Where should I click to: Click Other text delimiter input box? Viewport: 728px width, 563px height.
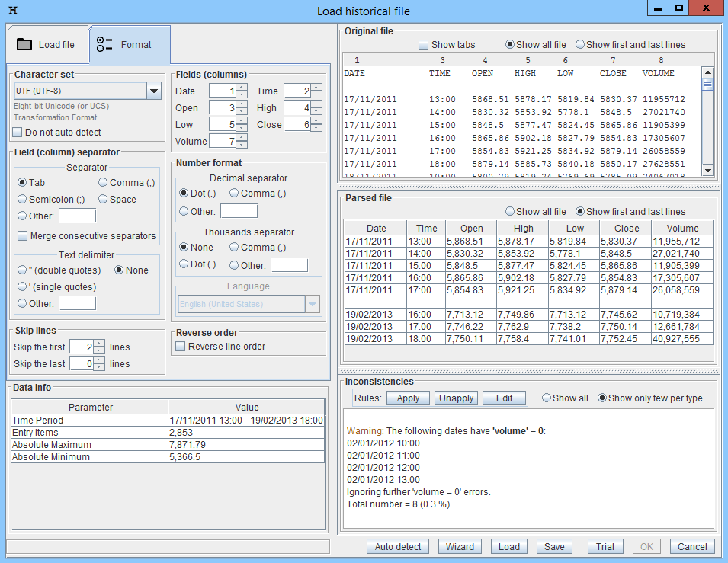[x=77, y=303]
